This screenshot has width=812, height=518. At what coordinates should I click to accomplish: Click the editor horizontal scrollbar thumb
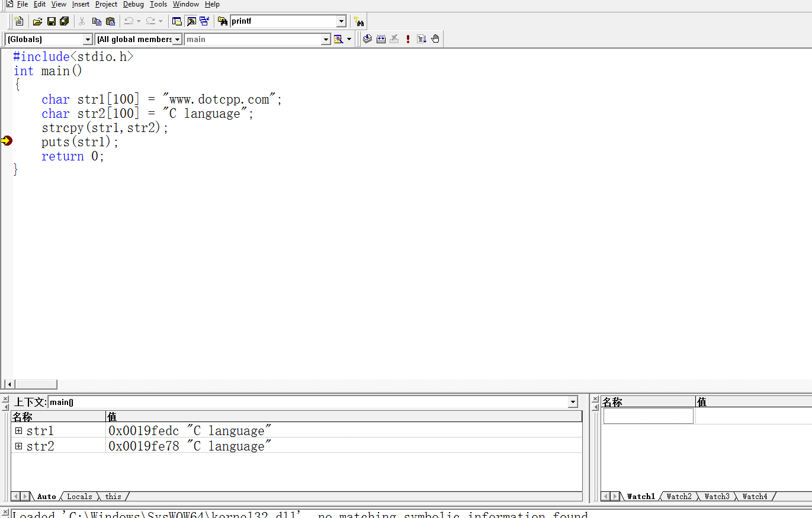pyautogui.click(x=36, y=385)
